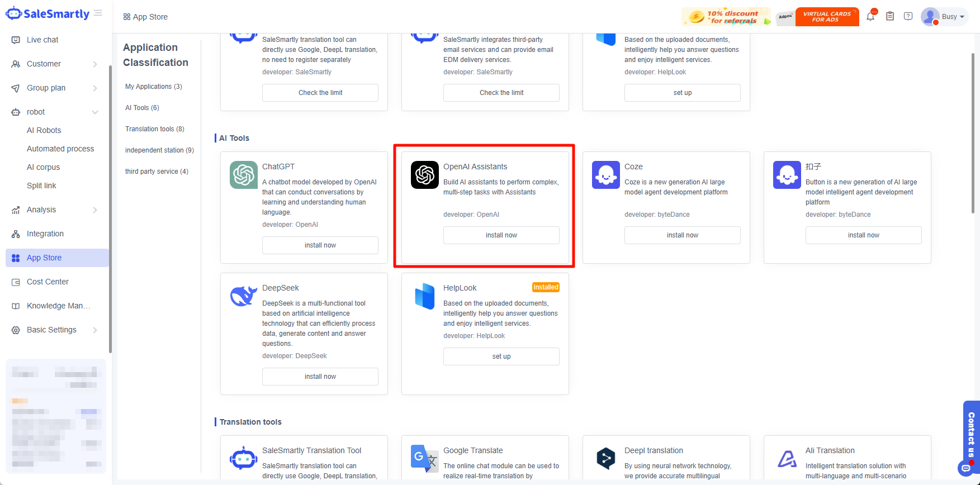Click the Google Translate icon
The image size is (980, 485).
(x=425, y=459)
